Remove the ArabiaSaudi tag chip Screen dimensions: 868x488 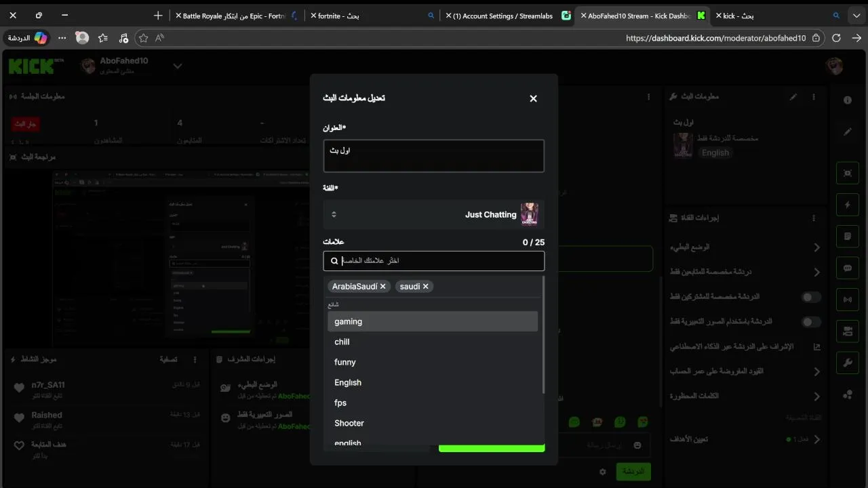click(x=382, y=287)
